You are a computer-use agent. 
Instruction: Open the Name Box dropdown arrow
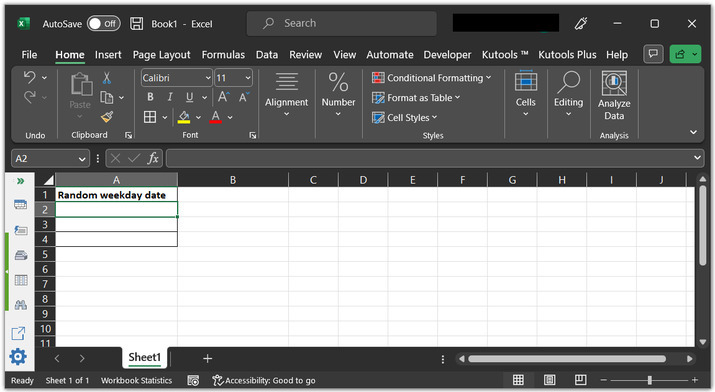click(x=82, y=159)
